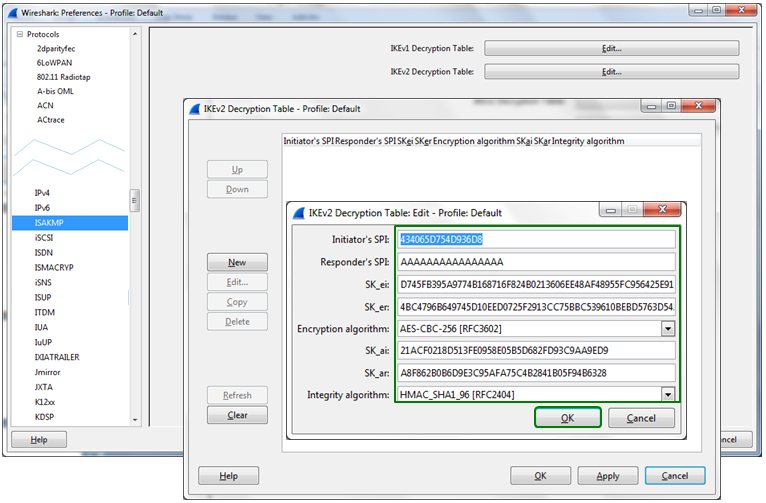The height and width of the screenshot is (503, 766).
Task: Select K12xx protocol entry
Action: tap(45, 402)
